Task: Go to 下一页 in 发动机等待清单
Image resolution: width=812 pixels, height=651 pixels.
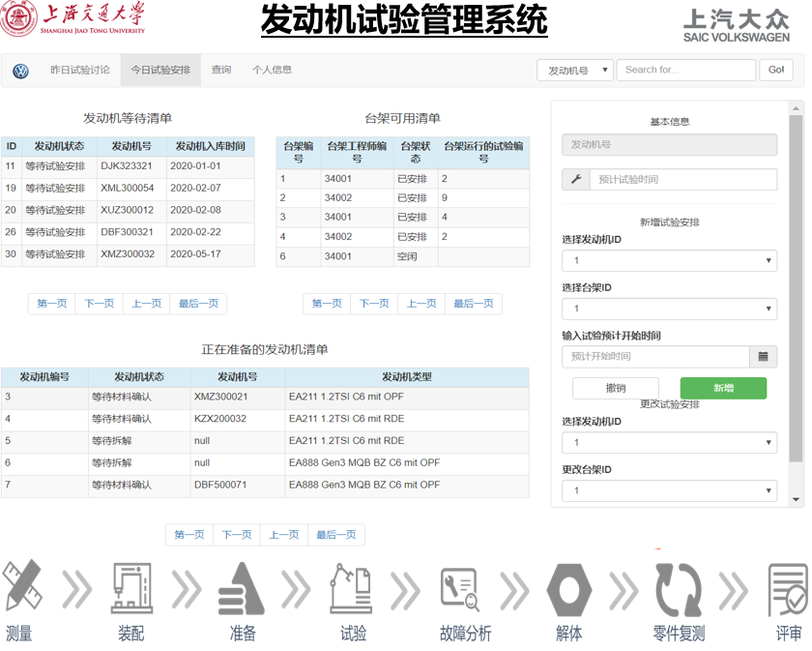Action: (x=100, y=304)
